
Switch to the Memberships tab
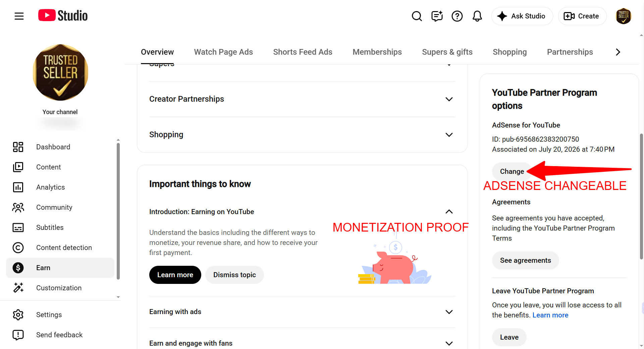pos(377,52)
